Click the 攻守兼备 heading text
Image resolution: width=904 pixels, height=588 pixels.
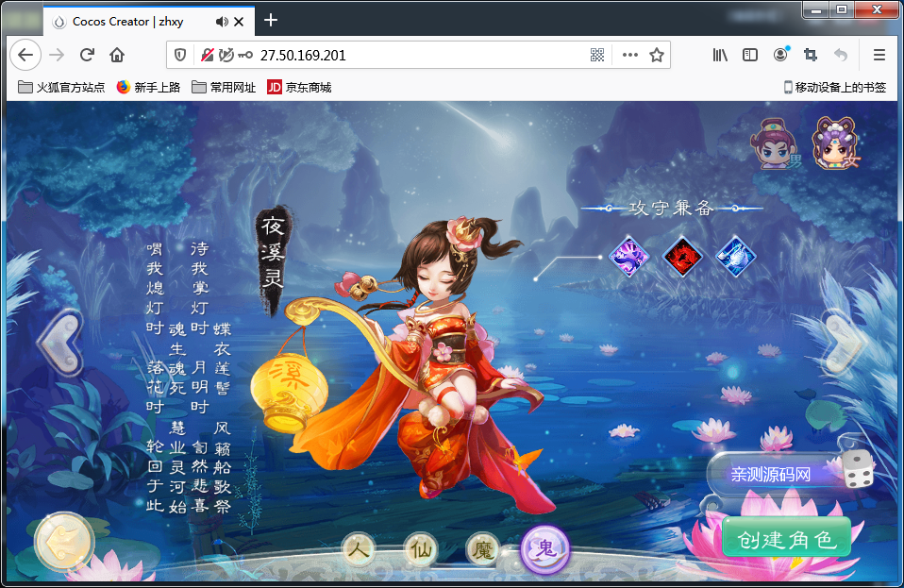coord(671,208)
